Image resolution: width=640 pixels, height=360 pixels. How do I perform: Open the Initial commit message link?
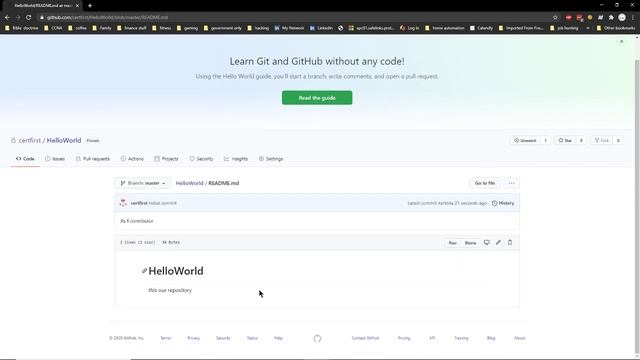(162, 203)
